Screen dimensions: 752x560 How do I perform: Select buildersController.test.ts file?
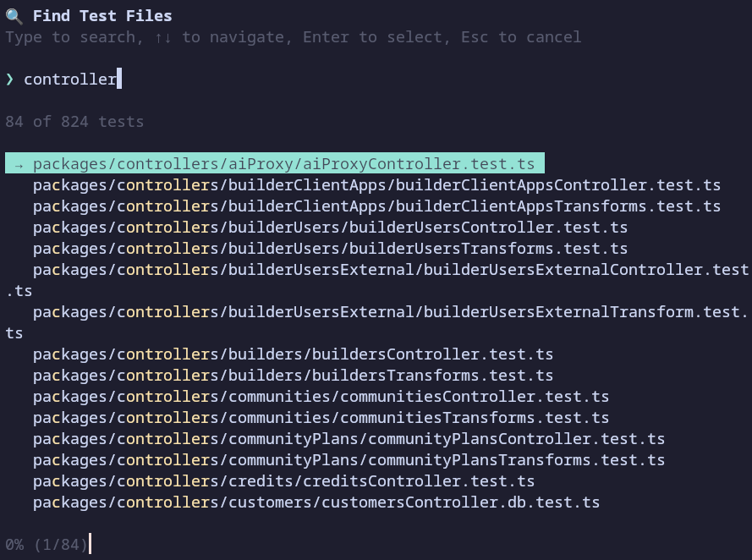tap(293, 354)
